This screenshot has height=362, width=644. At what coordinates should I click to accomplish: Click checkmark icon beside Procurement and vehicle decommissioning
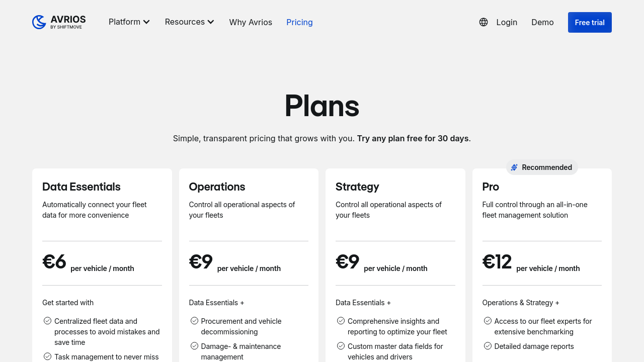(x=194, y=321)
